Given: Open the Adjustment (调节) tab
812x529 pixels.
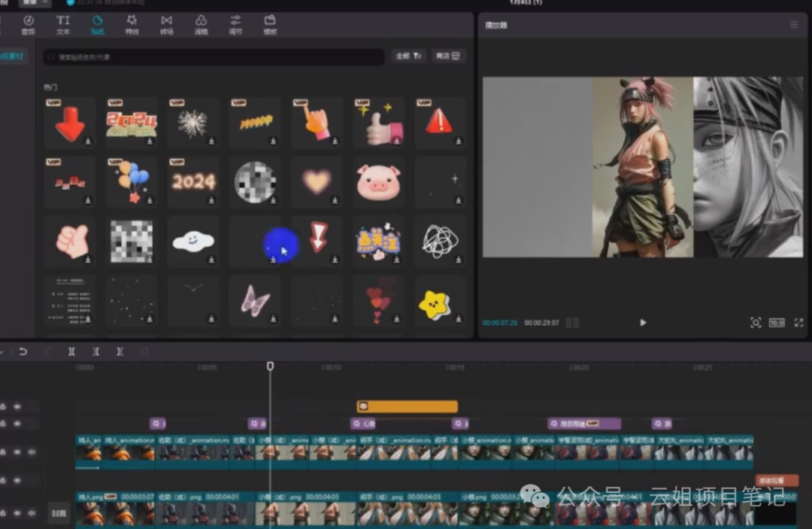Looking at the screenshot, I should pos(235,24).
